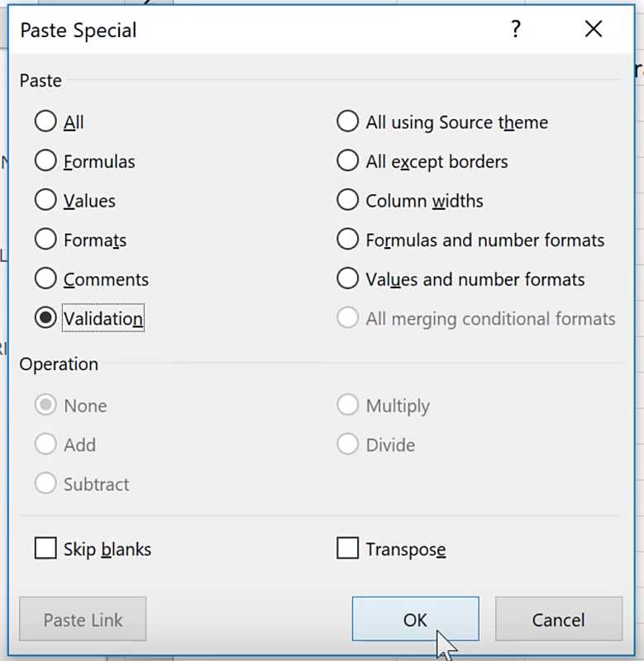Image resolution: width=644 pixels, height=661 pixels.
Task: Choose the Formulas radio button
Action: click(45, 161)
